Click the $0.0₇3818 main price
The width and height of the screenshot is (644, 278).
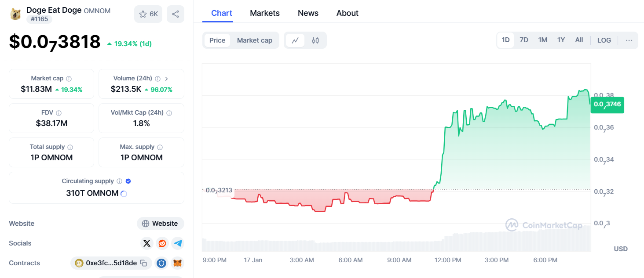coord(55,42)
